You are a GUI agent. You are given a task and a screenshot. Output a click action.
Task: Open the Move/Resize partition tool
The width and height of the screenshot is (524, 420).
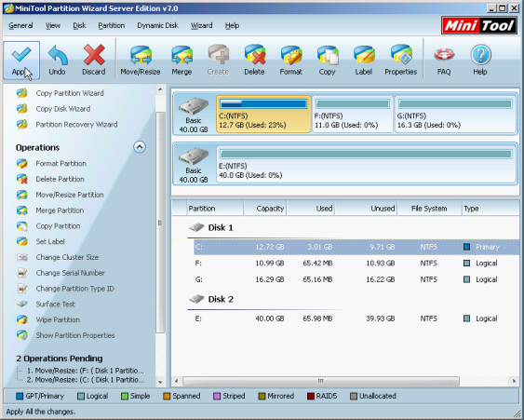click(x=141, y=61)
